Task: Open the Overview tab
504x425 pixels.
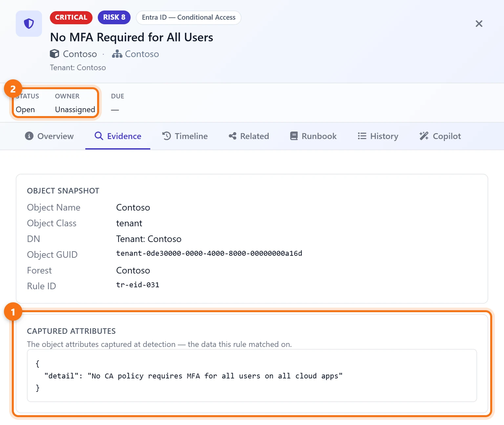Action: pos(49,136)
